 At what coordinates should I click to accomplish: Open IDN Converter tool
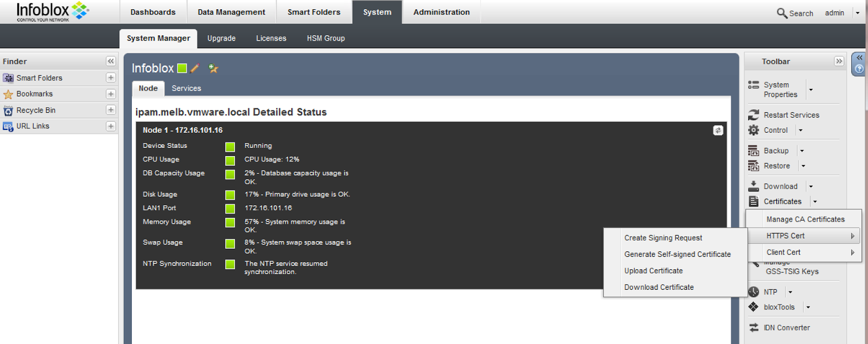[787, 328]
